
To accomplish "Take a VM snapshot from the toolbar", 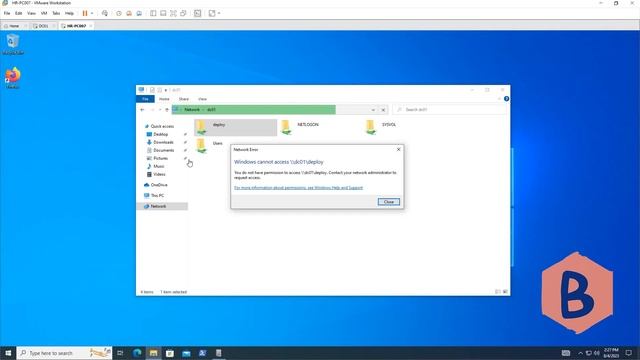I will click(x=119, y=13).
